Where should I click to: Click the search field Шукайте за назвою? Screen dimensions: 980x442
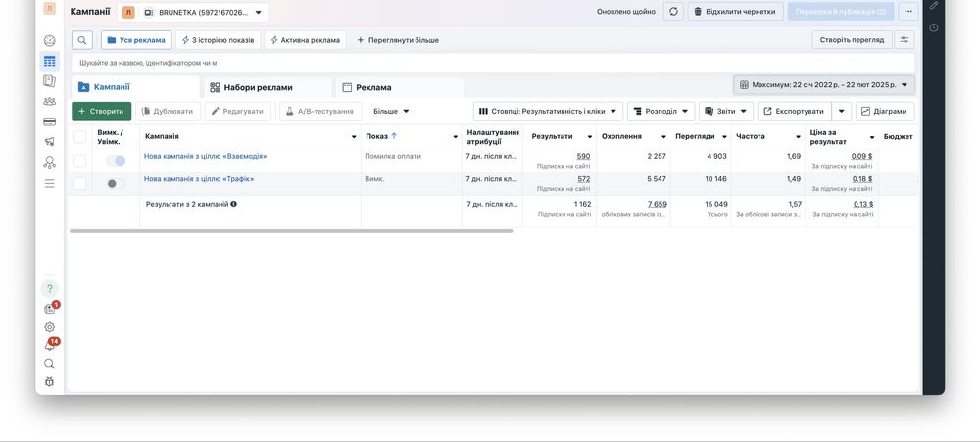(x=493, y=63)
